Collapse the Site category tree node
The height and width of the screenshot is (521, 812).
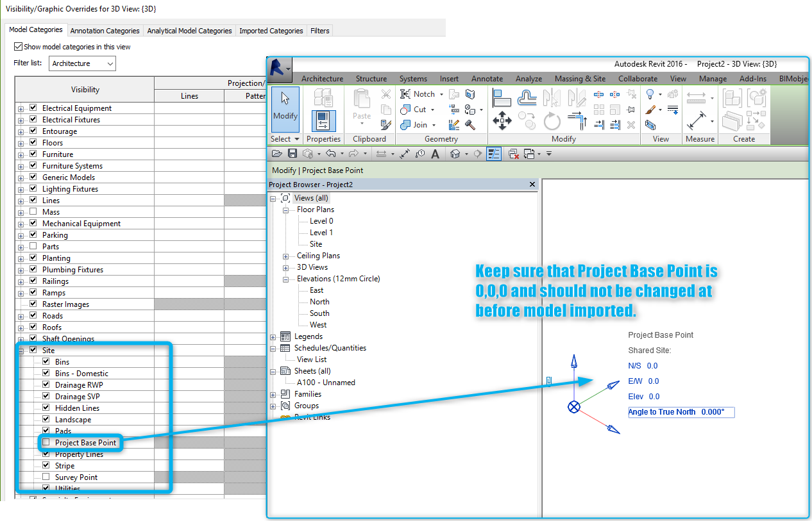click(21, 351)
